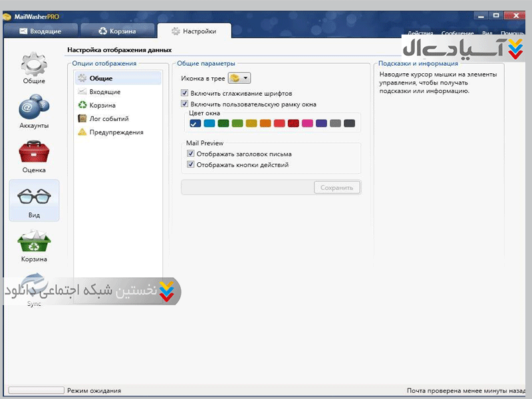This screenshot has height=399, width=532.
Task: Switch to the Корзина tab at top
Action: [x=117, y=31]
